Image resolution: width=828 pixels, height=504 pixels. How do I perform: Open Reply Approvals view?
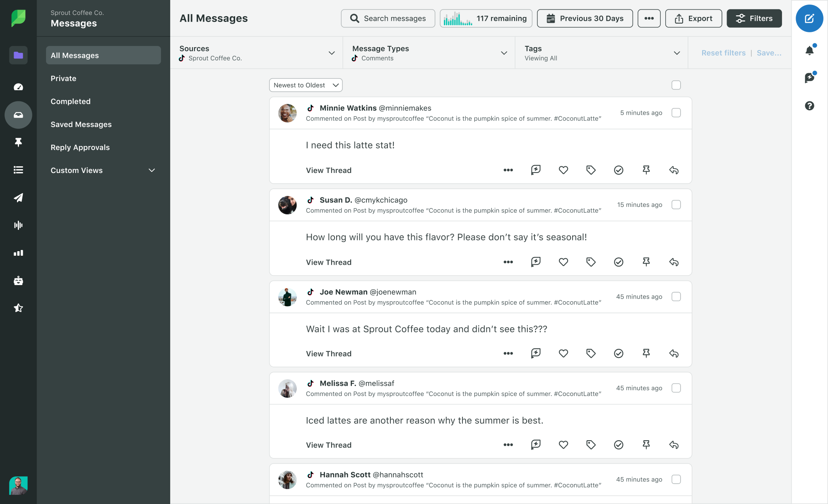[80, 147]
